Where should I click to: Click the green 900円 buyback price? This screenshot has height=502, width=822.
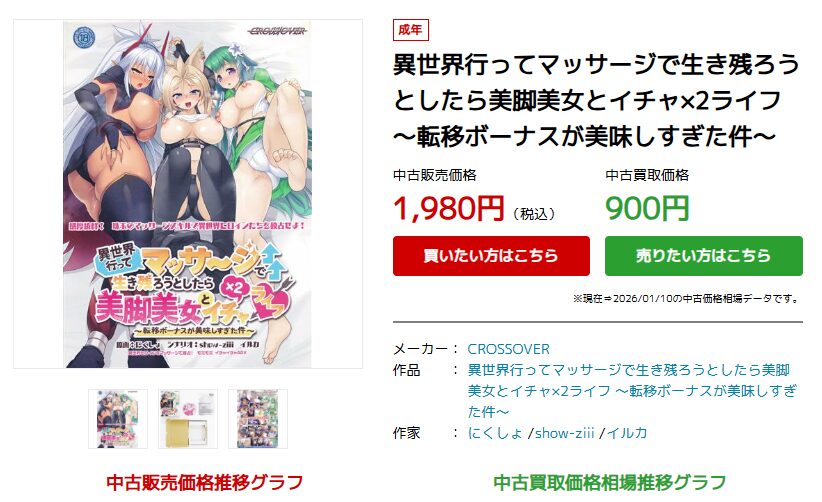(647, 208)
